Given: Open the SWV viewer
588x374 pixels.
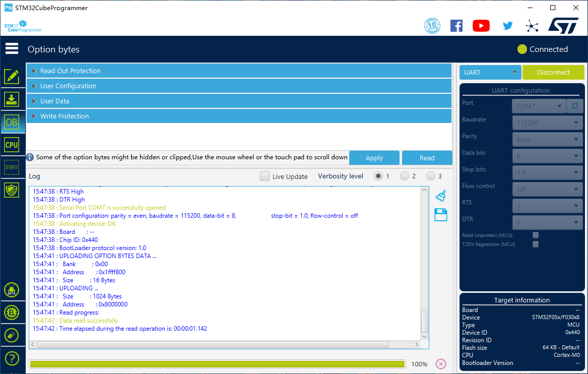Looking at the screenshot, I should 12,167.
